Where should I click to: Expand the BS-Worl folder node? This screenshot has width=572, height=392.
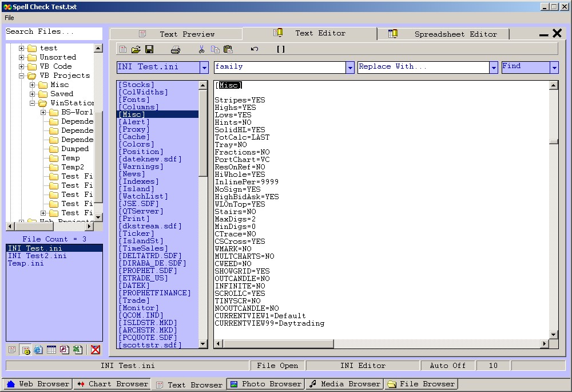coord(43,112)
